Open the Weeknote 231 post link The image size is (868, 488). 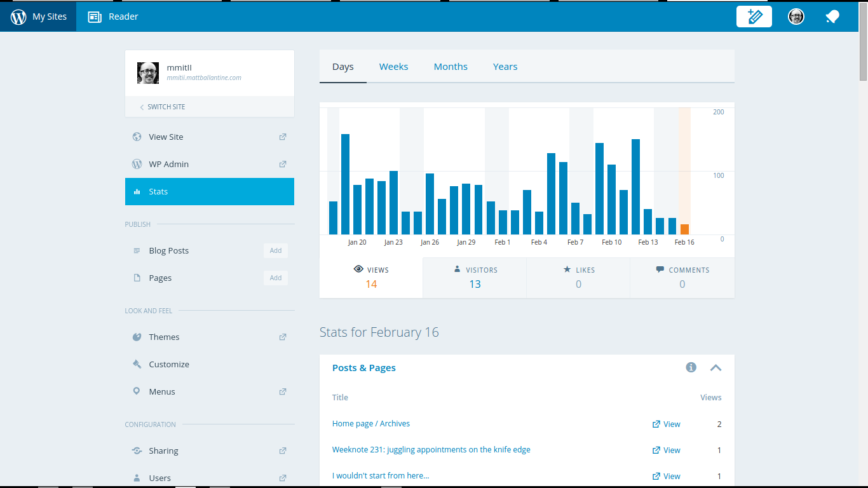pos(431,450)
